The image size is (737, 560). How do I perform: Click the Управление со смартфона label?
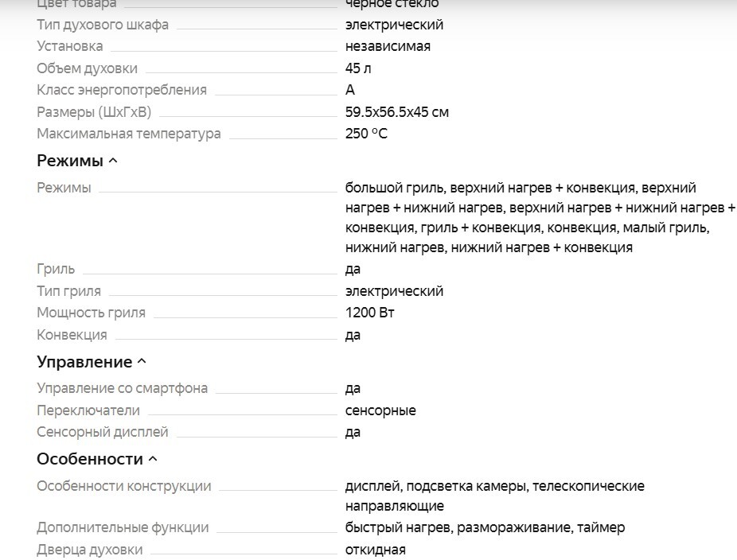tap(123, 388)
